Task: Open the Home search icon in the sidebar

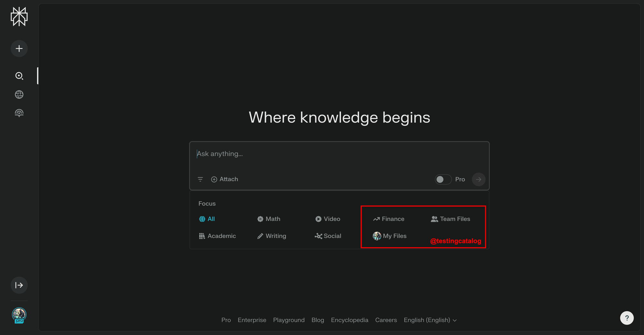Action: click(19, 76)
